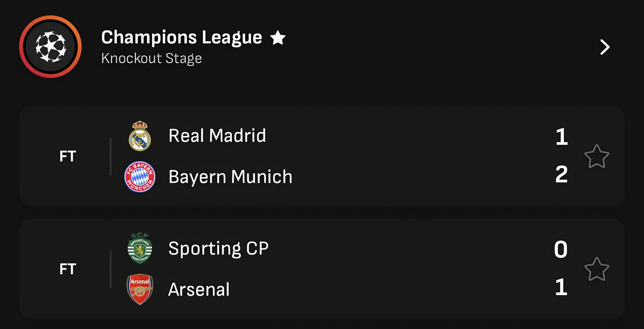Viewport: 644px width, 329px height.
Task: Click the Bayern Munich crest
Action: click(x=140, y=177)
